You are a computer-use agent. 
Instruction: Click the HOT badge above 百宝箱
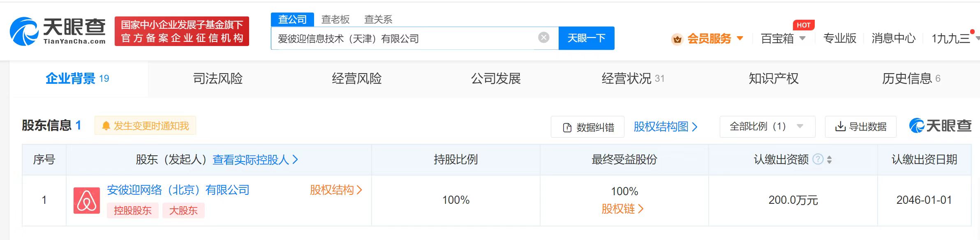803,25
